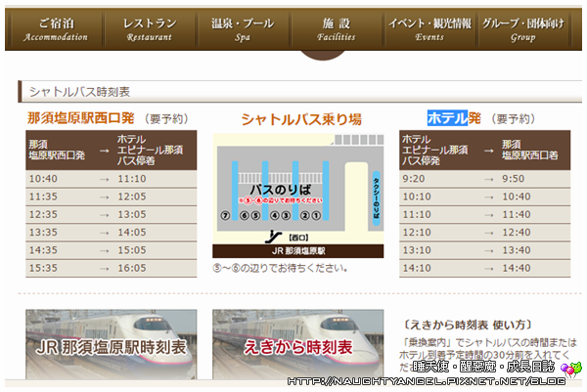Screen dimensions: 587x392
Task: Select the 13:40 station arrival time
Action: (x=517, y=250)
